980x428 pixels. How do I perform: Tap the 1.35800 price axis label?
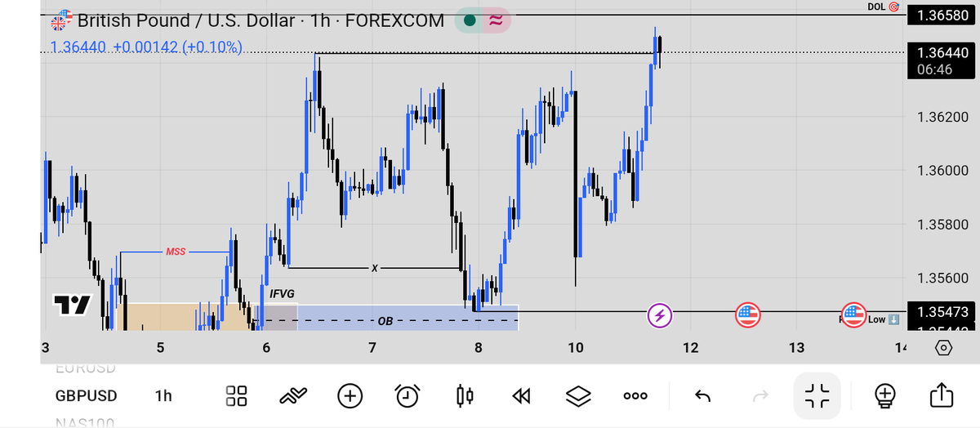(x=943, y=224)
